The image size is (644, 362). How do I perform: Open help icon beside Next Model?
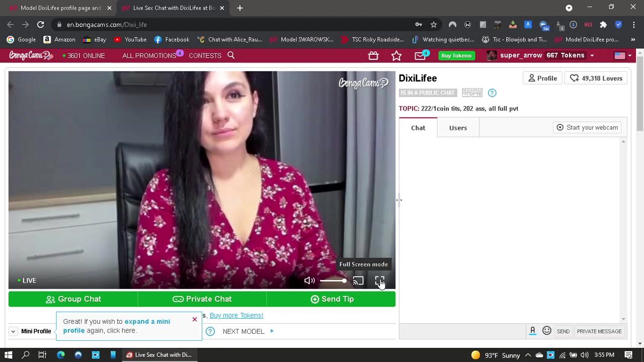pyautogui.click(x=210, y=331)
